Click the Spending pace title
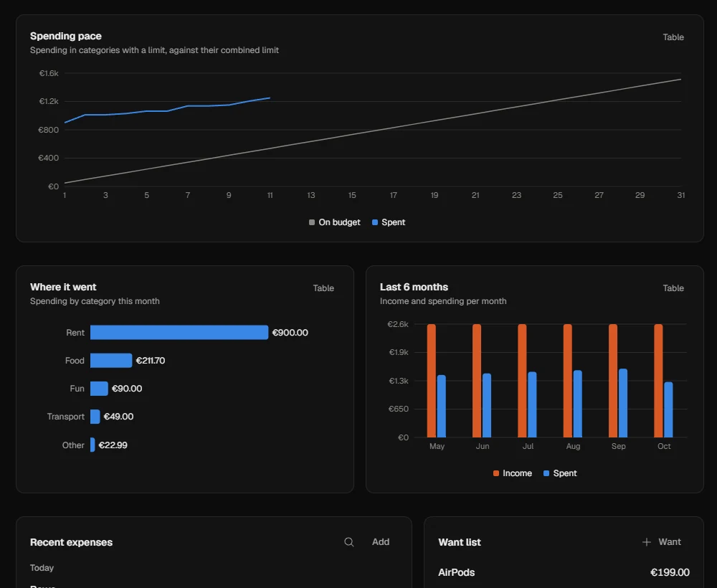 [66, 36]
